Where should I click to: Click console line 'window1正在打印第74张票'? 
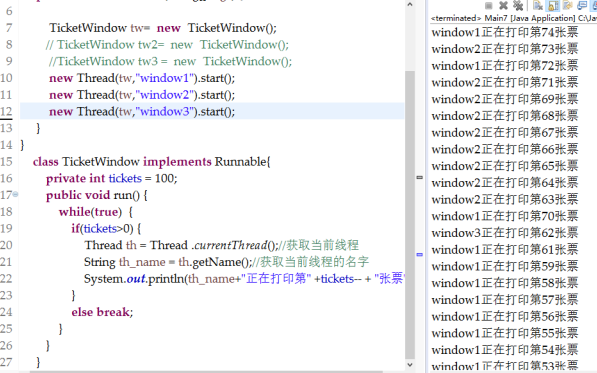point(505,32)
